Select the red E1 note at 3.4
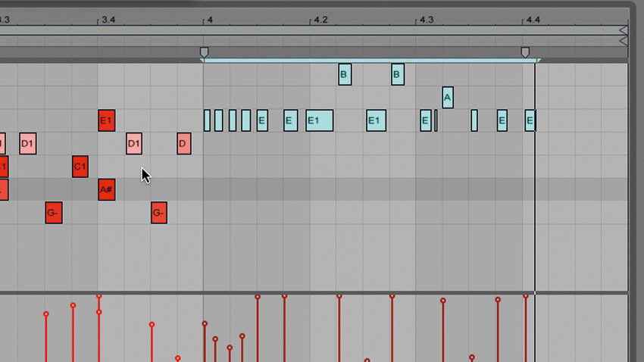This screenshot has height=362, width=644. pos(106,120)
